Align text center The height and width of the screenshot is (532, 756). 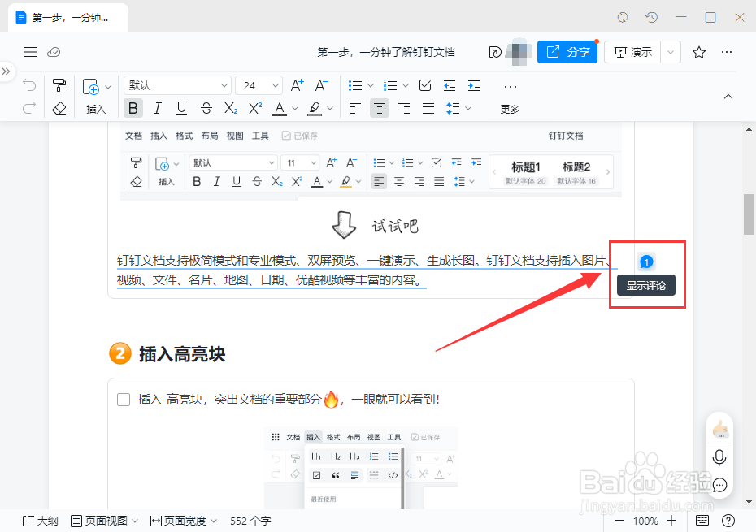click(380, 108)
